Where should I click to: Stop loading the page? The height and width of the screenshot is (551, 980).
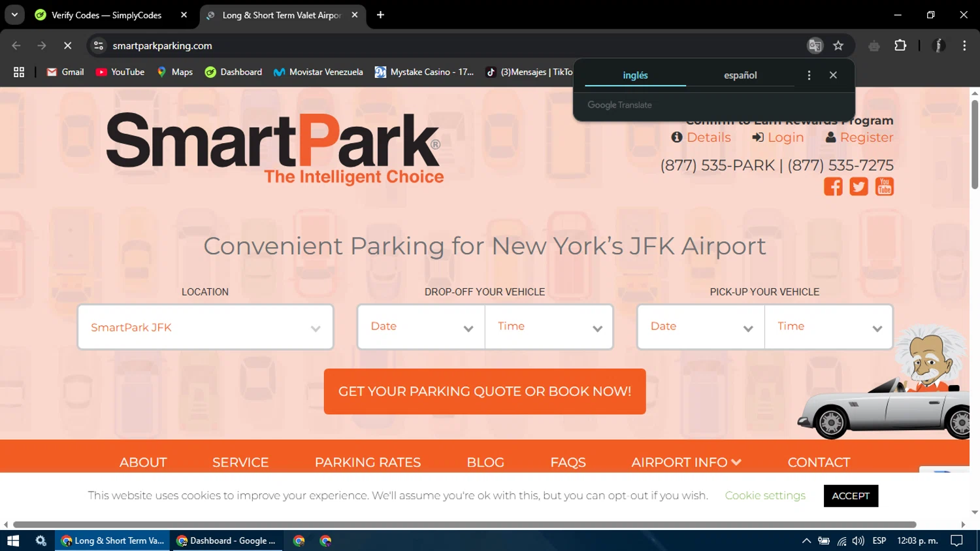click(67, 46)
